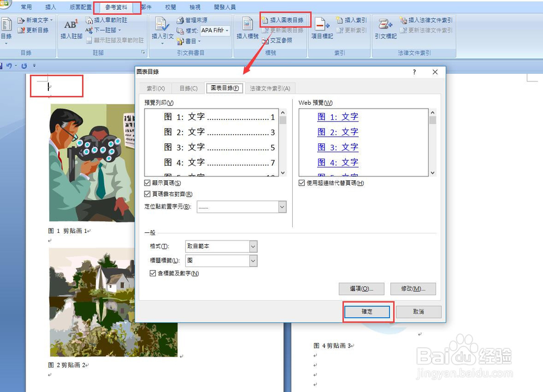This screenshot has width=543, height=392.
Task: Click the dialog help question mark
Action: pyautogui.click(x=414, y=72)
